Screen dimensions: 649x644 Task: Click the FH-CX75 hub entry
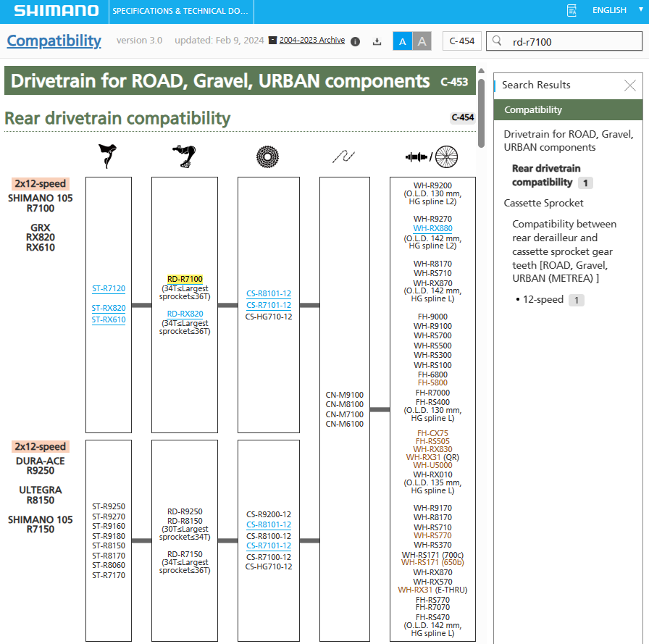[x=432, y=433]
